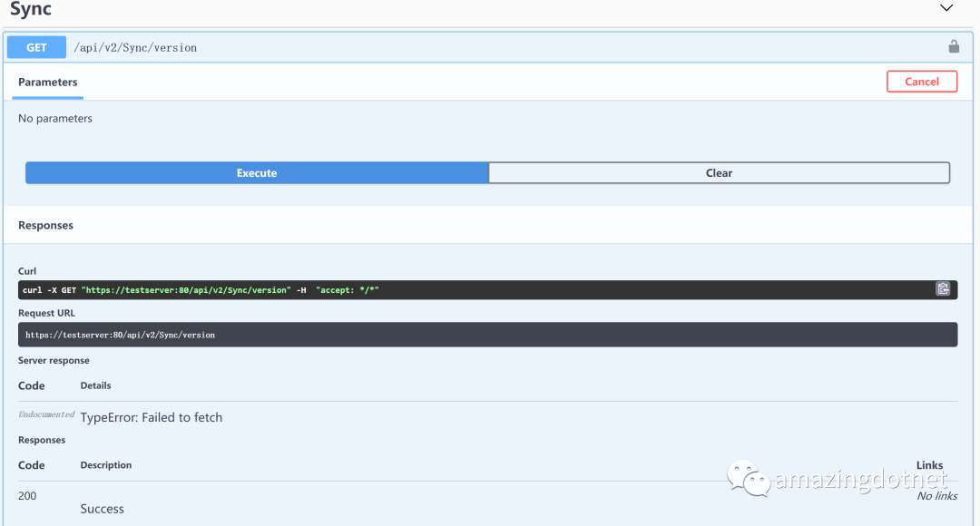Click the Request URL value box

[x=487, y=335]
